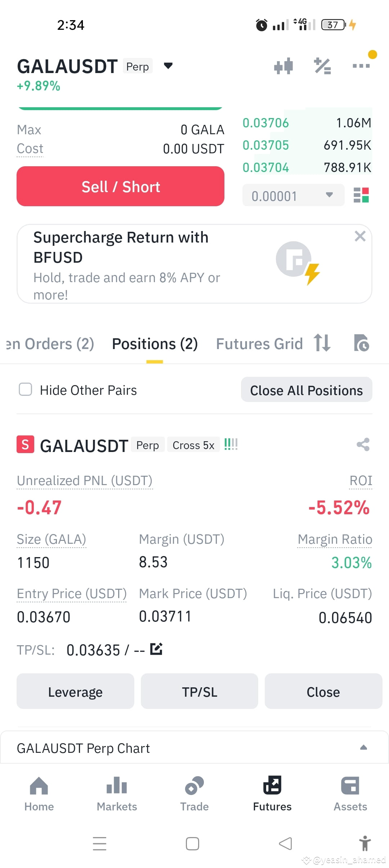This screenshot has width=389, height=868.
Task: Share the GALAUSDT position
Action: click(363, 445)
